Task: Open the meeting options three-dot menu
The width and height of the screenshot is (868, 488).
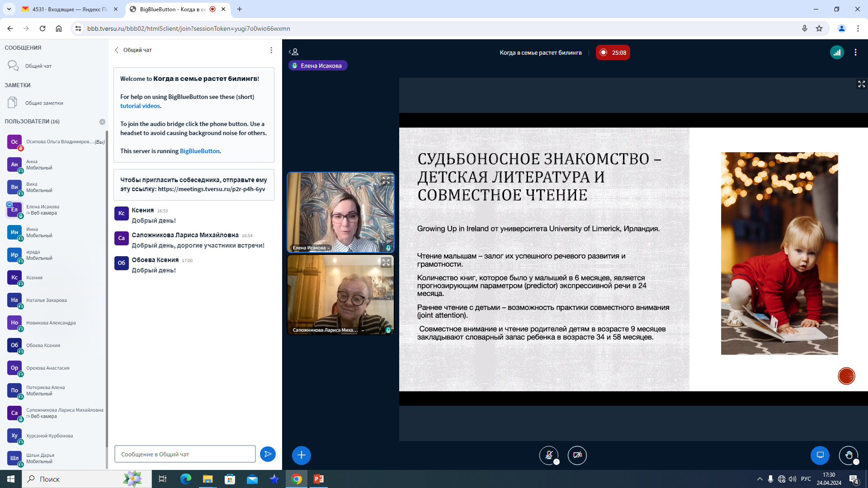Action: 855,52
